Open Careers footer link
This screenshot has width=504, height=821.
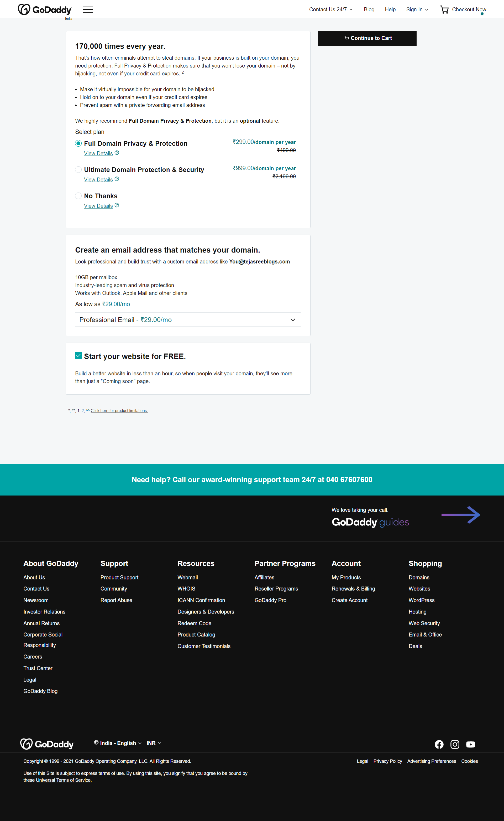coord(33,657)
